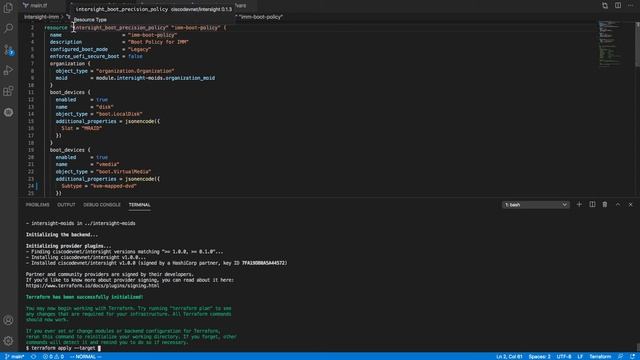
Task: Click the Open Changes icon in editor title bar
Action: [x=605, y=5]
